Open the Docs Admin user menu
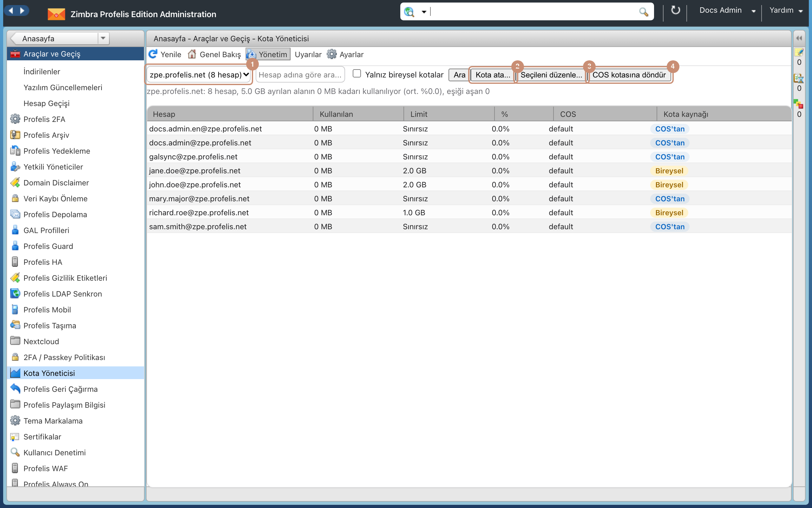 pos(727,10)
